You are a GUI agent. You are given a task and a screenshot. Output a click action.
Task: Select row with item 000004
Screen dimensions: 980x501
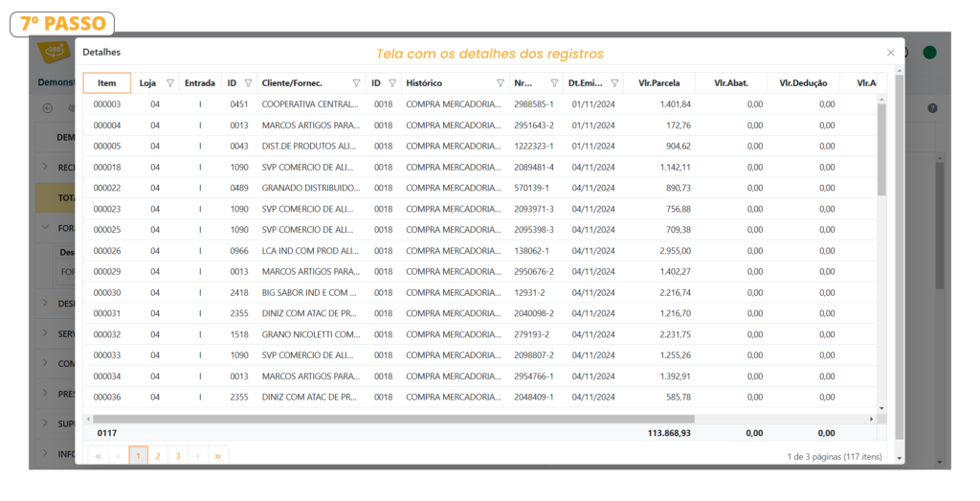[480, 125]
